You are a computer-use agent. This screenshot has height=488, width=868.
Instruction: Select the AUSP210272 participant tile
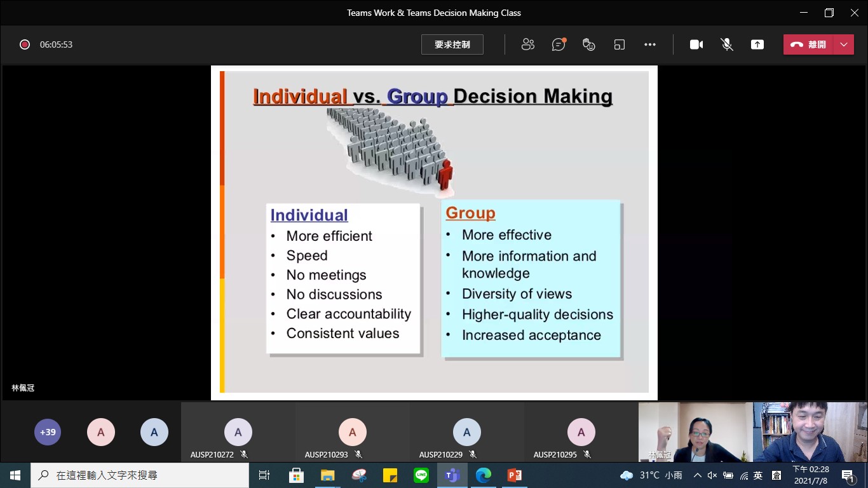(238, 432)
